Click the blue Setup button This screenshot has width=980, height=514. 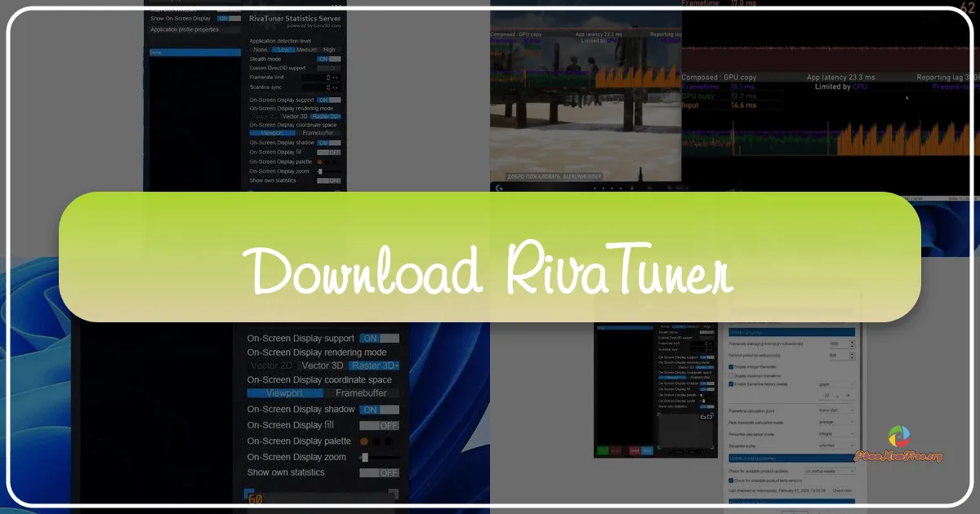coord(646,450)
